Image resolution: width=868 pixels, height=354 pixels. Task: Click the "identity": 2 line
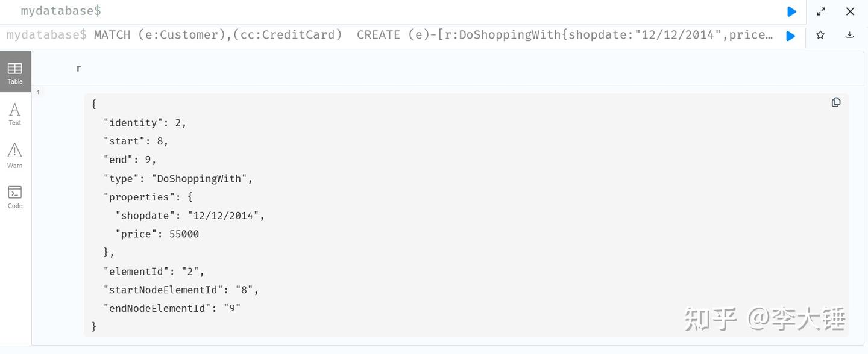click(145, 123)
